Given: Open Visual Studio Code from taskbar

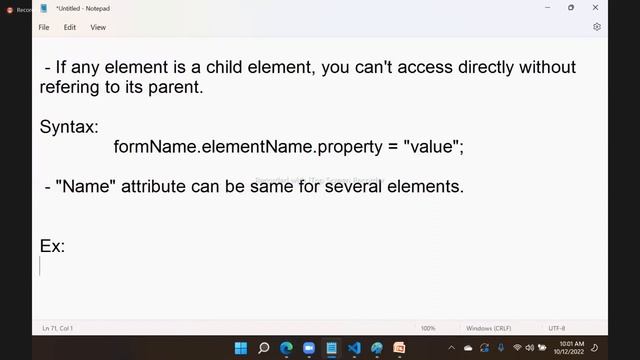Looking at the screenshot, I should (x=354, y=348).
